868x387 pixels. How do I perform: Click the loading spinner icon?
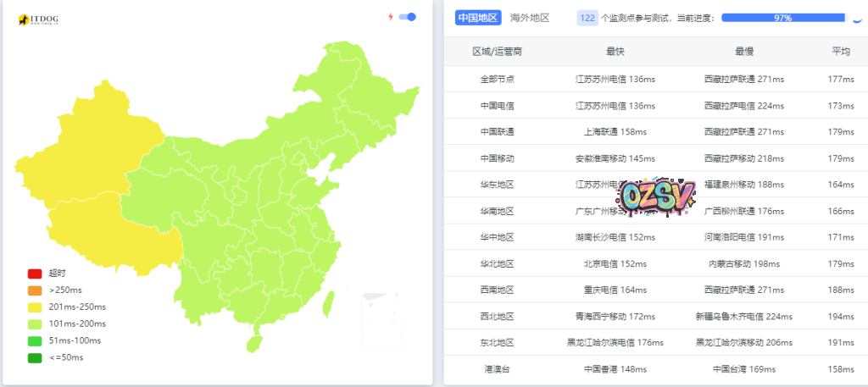pyautogui.click(x=857, y=18)
